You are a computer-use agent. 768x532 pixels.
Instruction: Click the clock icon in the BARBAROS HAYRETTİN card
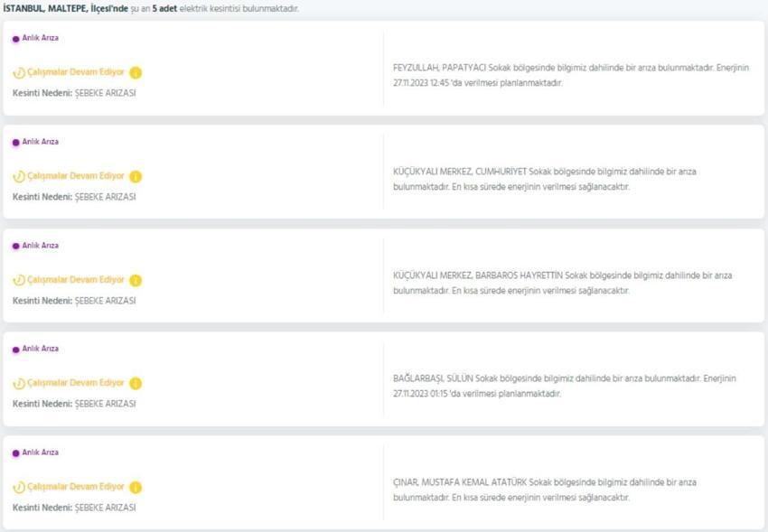click(19, 280)
